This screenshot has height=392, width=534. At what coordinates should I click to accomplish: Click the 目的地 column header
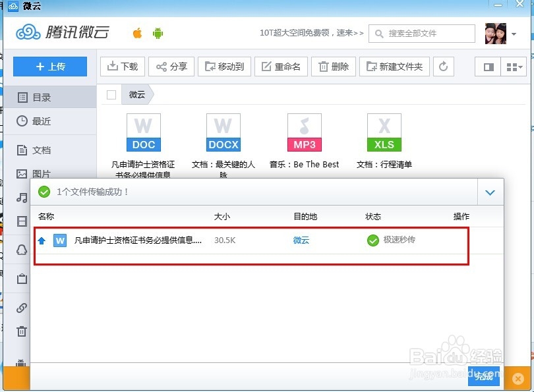305,216
